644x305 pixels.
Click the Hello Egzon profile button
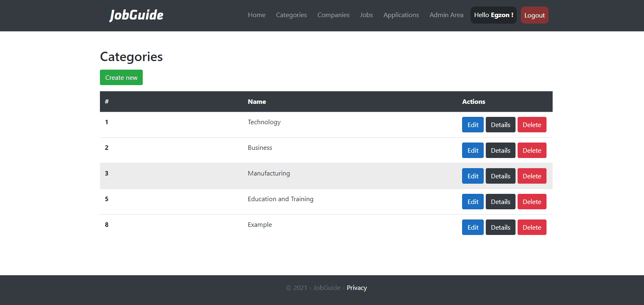(x=493, y=15)
